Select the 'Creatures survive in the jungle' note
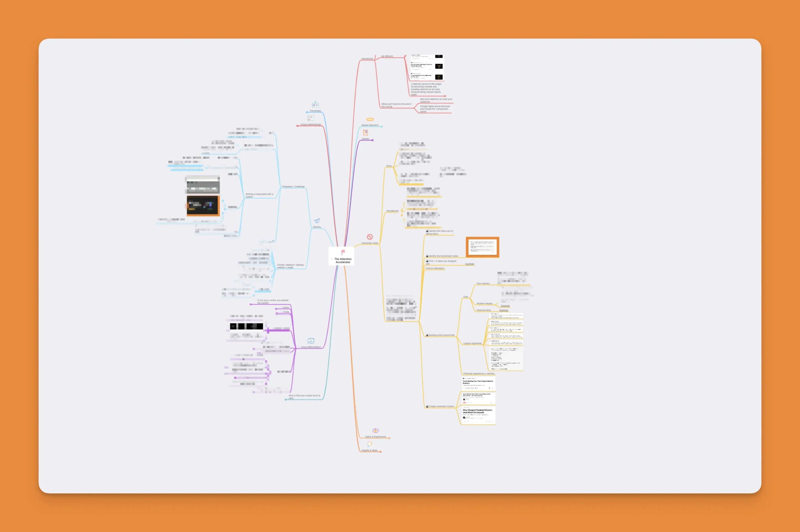Viewport: 800px width, 532px height. (x=426, y=89)
